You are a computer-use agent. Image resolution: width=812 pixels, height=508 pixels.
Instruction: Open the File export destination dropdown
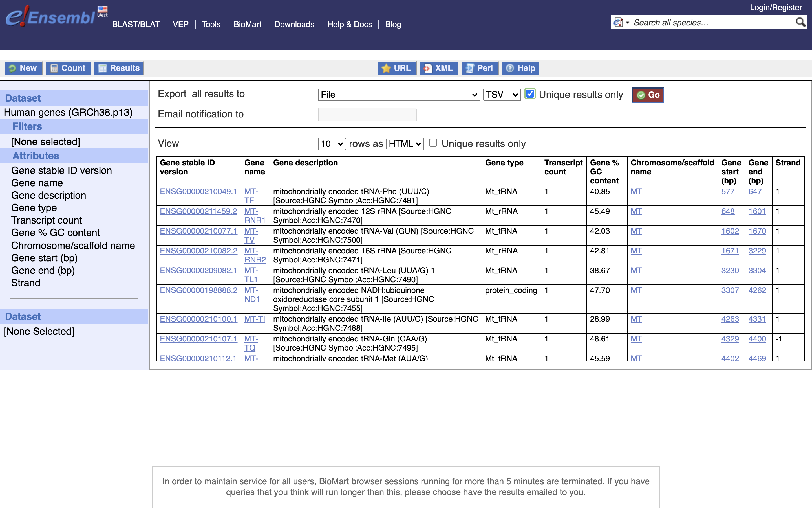399,95
